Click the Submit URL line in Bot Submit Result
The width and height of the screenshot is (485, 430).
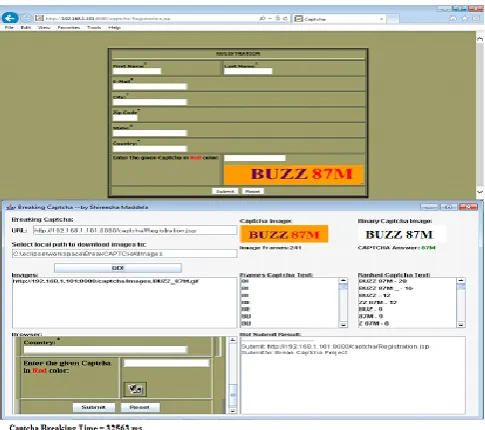[x=335, y=346]
